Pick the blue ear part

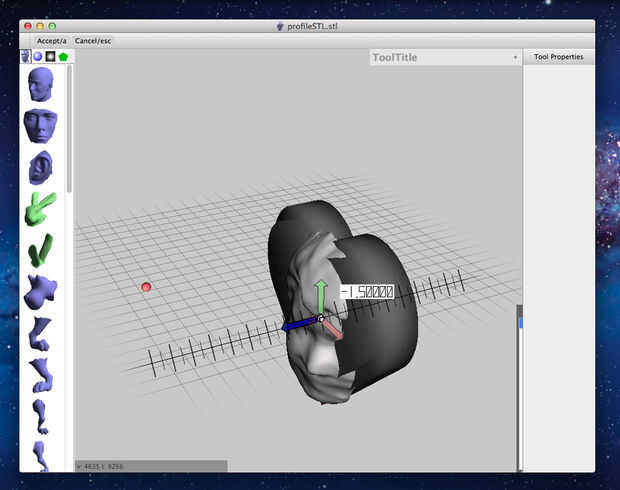41,168
